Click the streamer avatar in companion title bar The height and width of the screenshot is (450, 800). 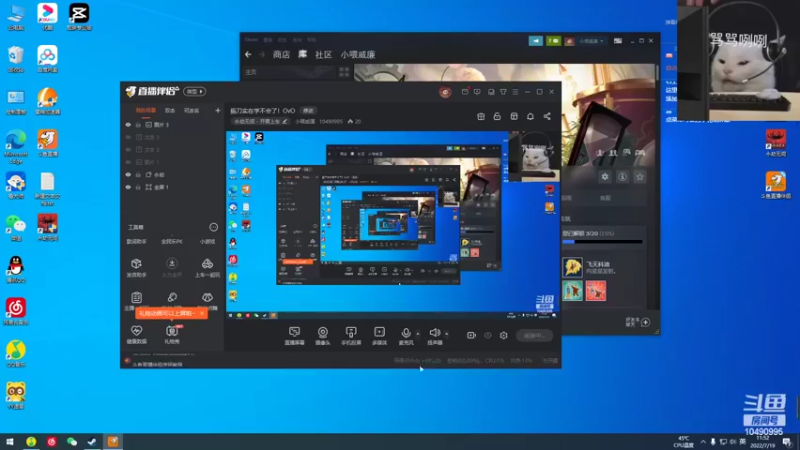445,92
